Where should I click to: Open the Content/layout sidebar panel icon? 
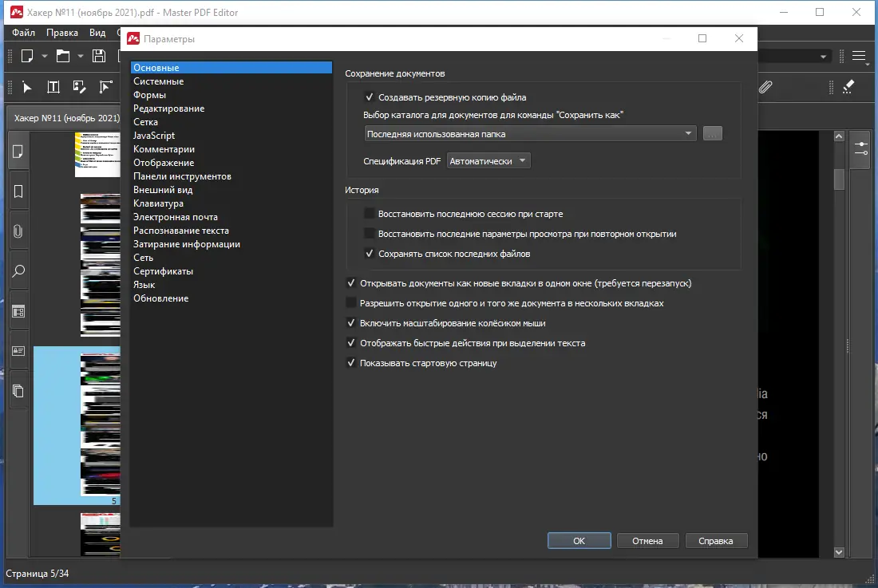click(18, 312)
